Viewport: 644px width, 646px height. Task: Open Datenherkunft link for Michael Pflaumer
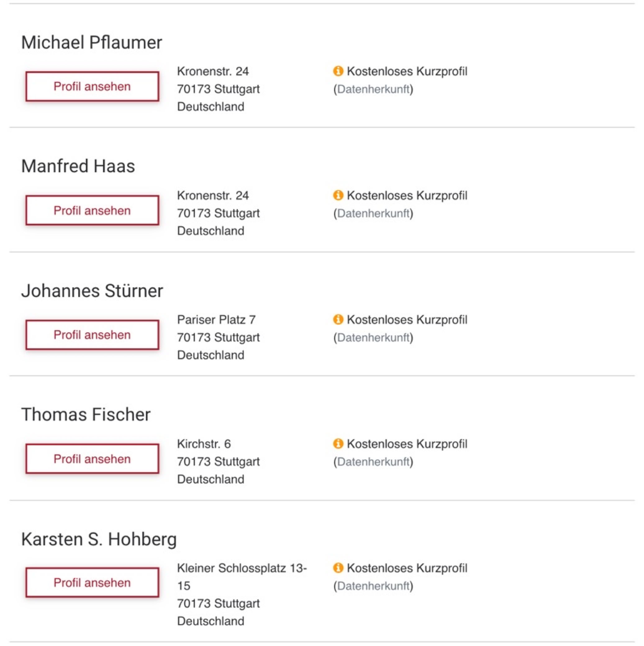pos(373,89)
